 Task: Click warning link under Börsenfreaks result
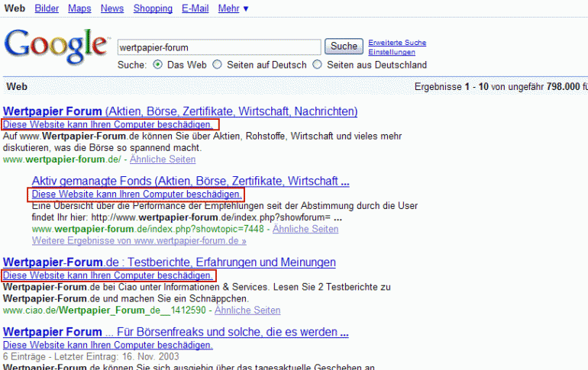pyautogui.click(x=108, y=345)
